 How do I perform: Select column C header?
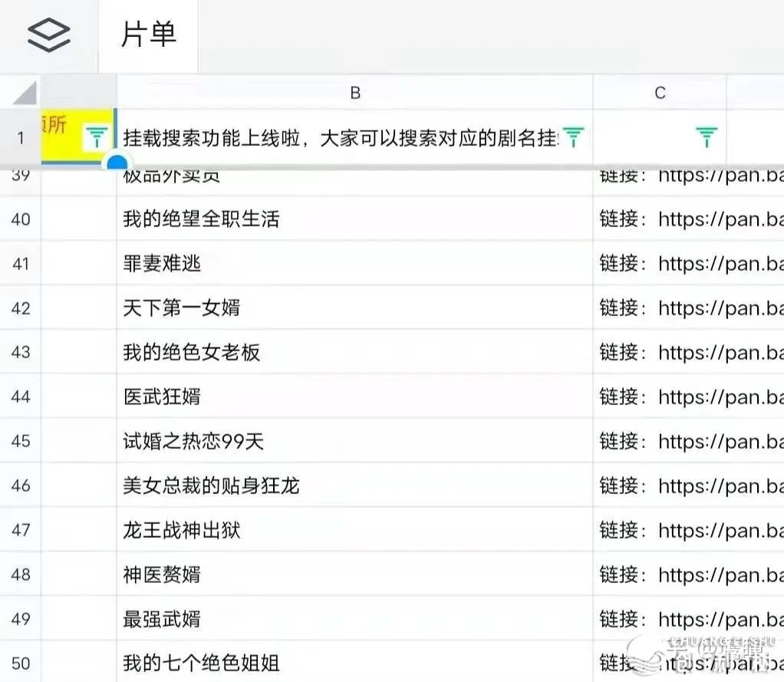(660, 93)
